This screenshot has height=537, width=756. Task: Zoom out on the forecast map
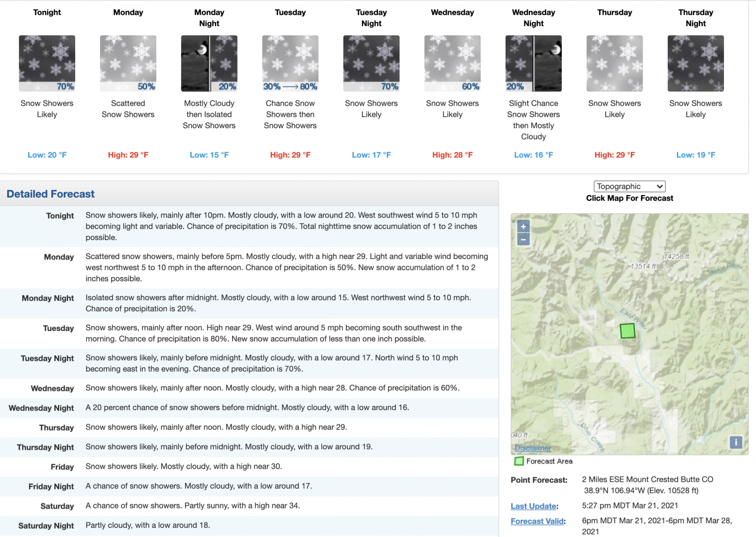click(x=523, y=239)
